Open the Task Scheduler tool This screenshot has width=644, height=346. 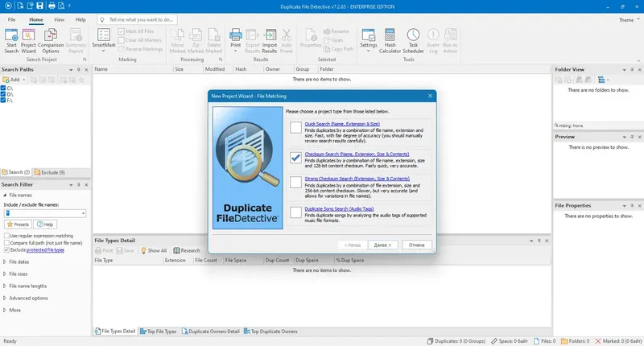coord(413,41)
